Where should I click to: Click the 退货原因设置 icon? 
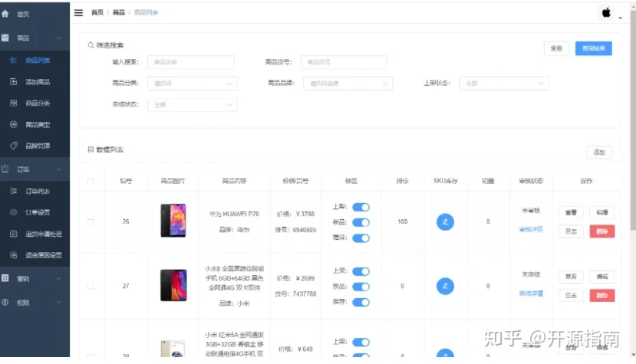13,255
